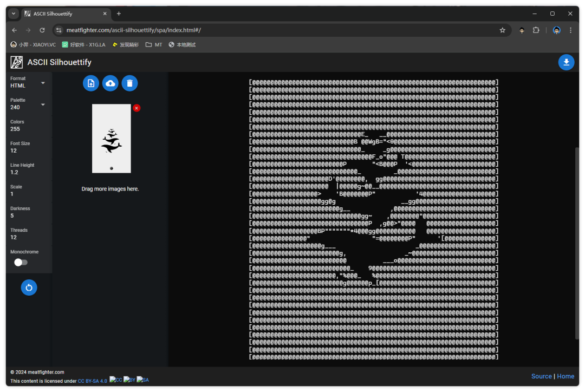The height and width of the screenshot is (392, 585).
Task: Click the cloud upload icon
Action: click(x=110, y=83)
